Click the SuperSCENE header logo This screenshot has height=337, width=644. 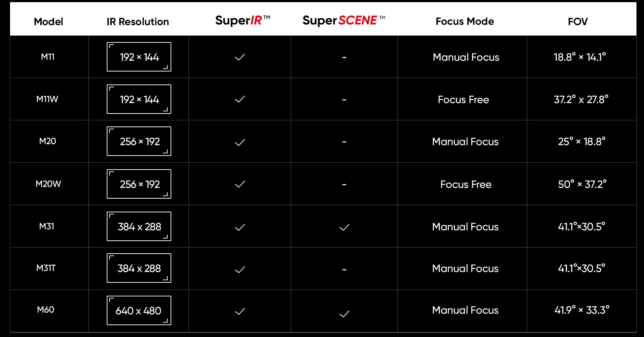tap(344, 20)
